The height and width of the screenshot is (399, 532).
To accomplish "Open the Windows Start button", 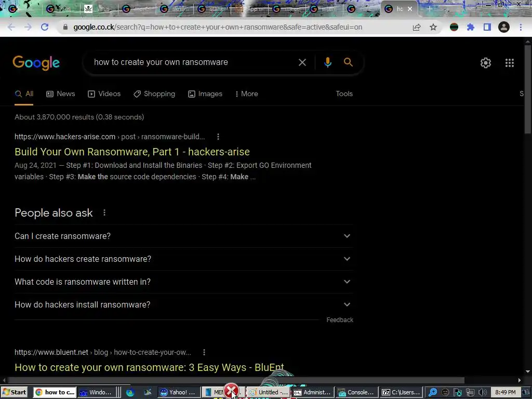I will (x=14, y=392).
